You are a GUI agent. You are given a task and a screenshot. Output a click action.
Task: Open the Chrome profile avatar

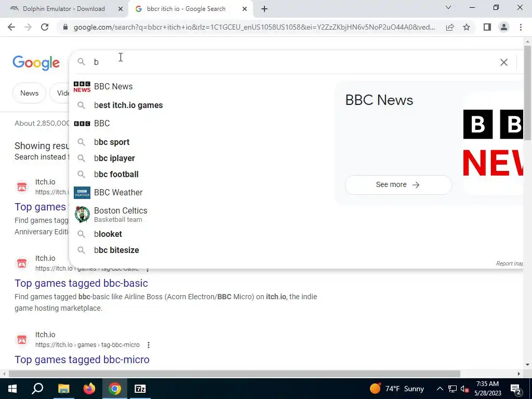[x=504, y=27]
